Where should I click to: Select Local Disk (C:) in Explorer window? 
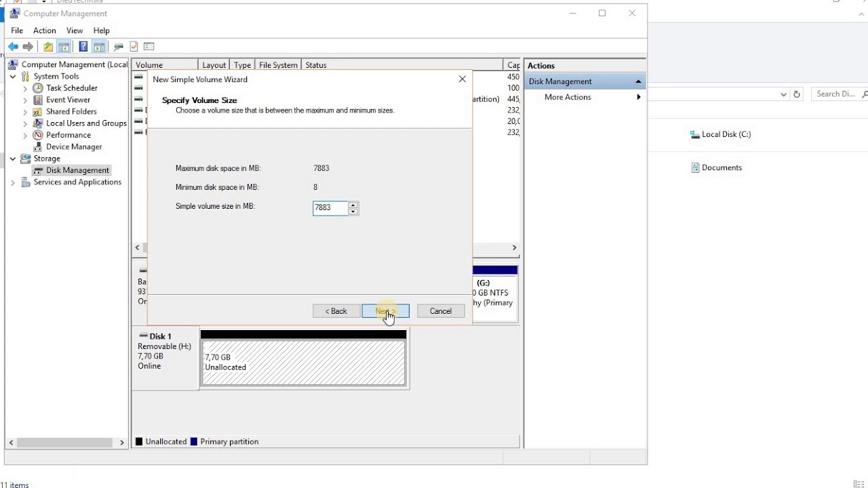pyautogui.click(x=720, y=134)
